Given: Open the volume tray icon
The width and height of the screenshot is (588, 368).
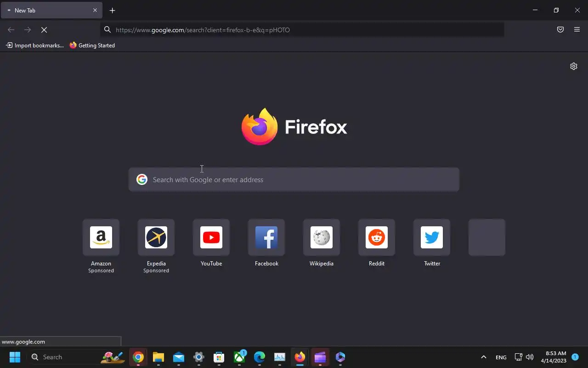Looking at the screenshot, I should 530,357.
